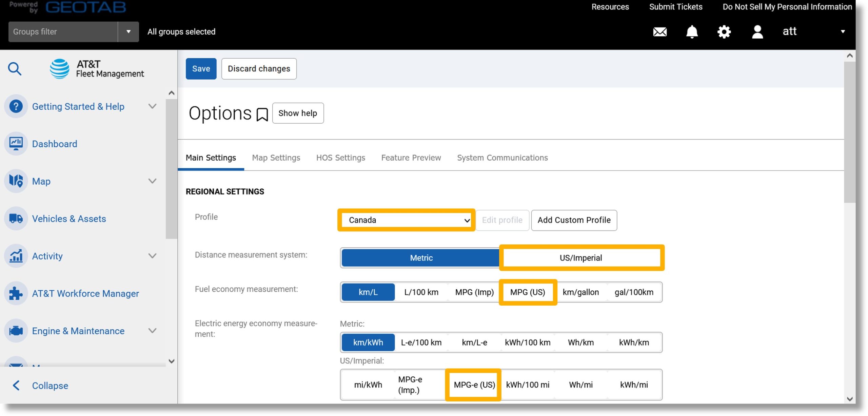Viewport: 868px width, 416px height.
Task: Click the Activity chart icon
Action: coord(16,256)
